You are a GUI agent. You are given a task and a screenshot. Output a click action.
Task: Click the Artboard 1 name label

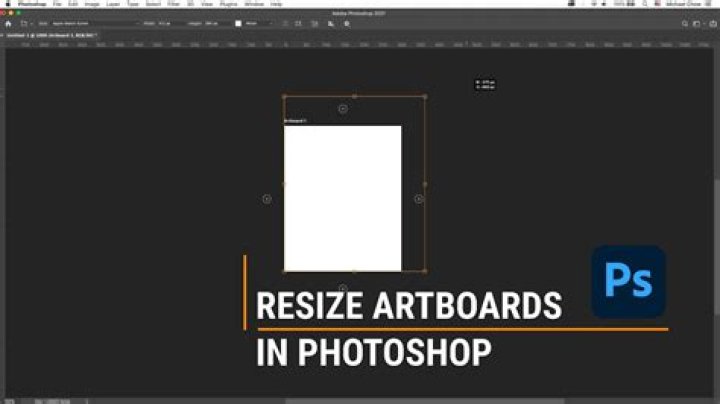click(x=295, y=121)
